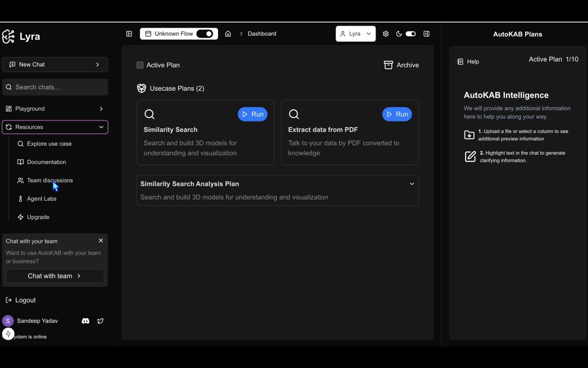This screenshot has width=588, height=368.
Task: Open settings gear icon
Action: pyautogui.click(x=386, y=34)
